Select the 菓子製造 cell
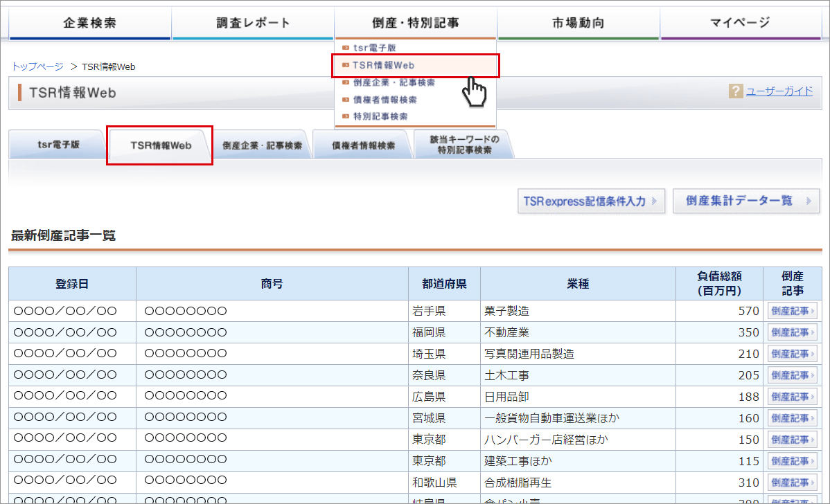This screenshot has width=830, height=504. tap(578, 311)
